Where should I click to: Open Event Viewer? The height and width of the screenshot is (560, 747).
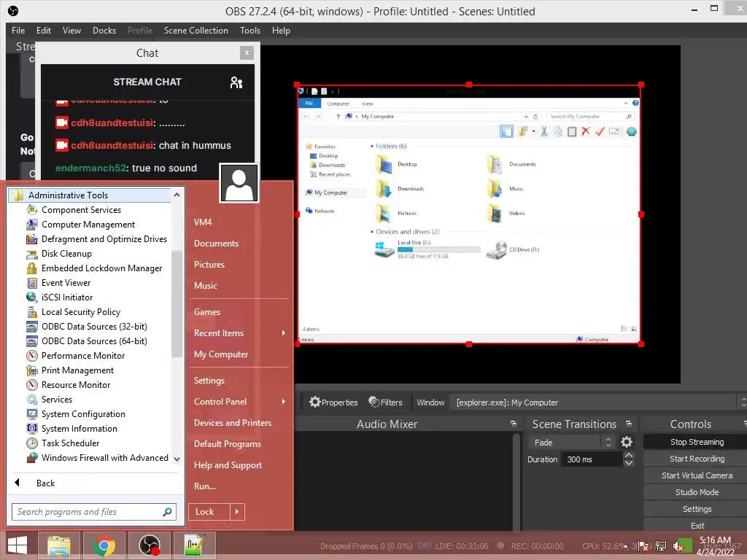pyautogui.click(x=58, y=283)
